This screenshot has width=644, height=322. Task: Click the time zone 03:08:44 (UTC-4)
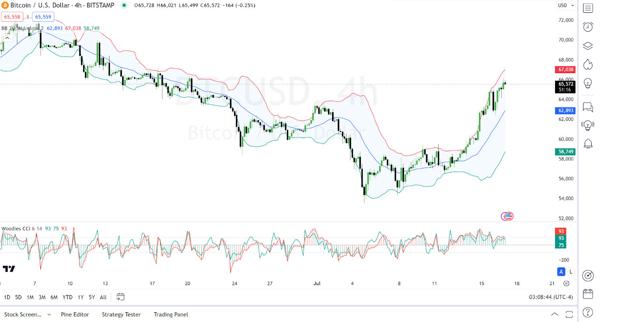(551, 297)
